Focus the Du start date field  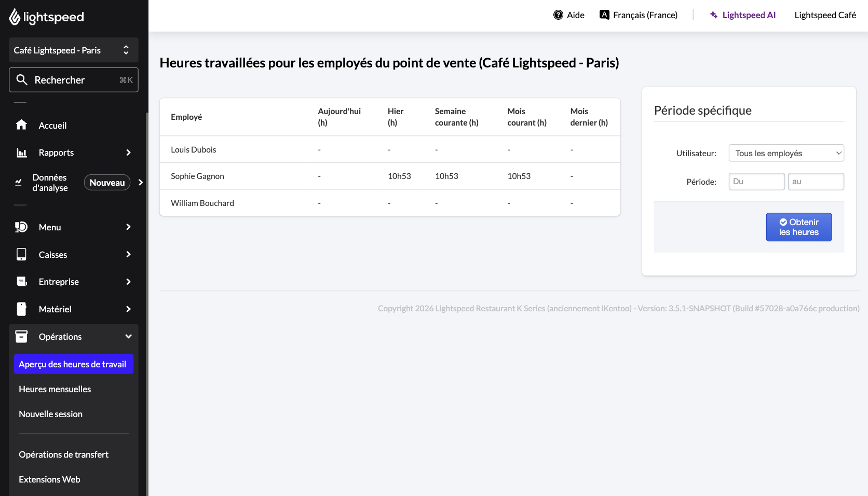tap(756, 182)
